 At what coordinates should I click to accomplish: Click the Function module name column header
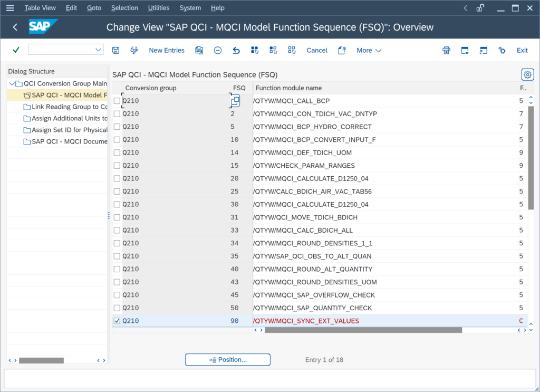coord(385,88)
